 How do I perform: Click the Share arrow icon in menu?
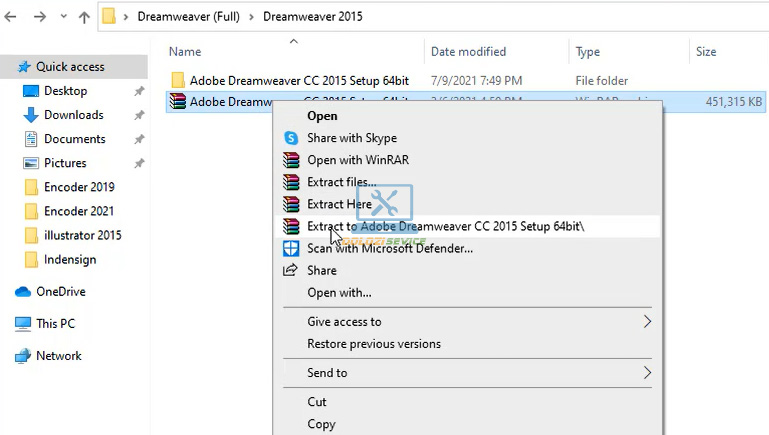tap(291, 270)
